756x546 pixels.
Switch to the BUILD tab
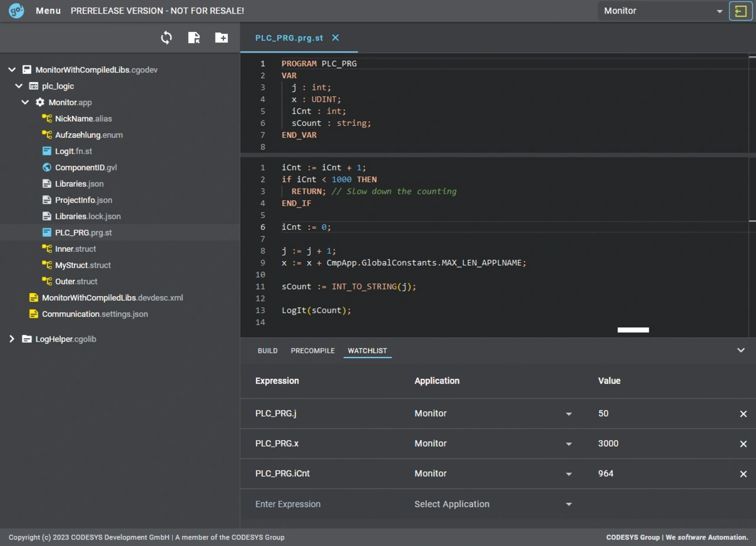coord(268,351)
